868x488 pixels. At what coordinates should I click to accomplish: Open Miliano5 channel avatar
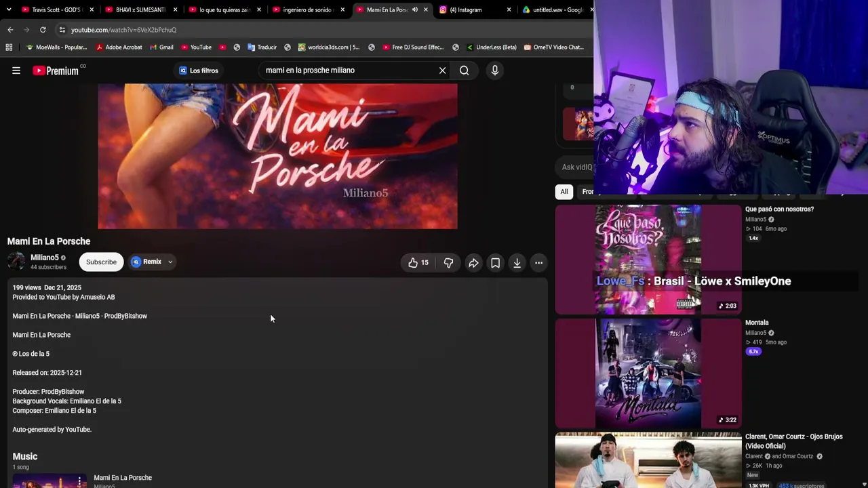pos(16,262)
